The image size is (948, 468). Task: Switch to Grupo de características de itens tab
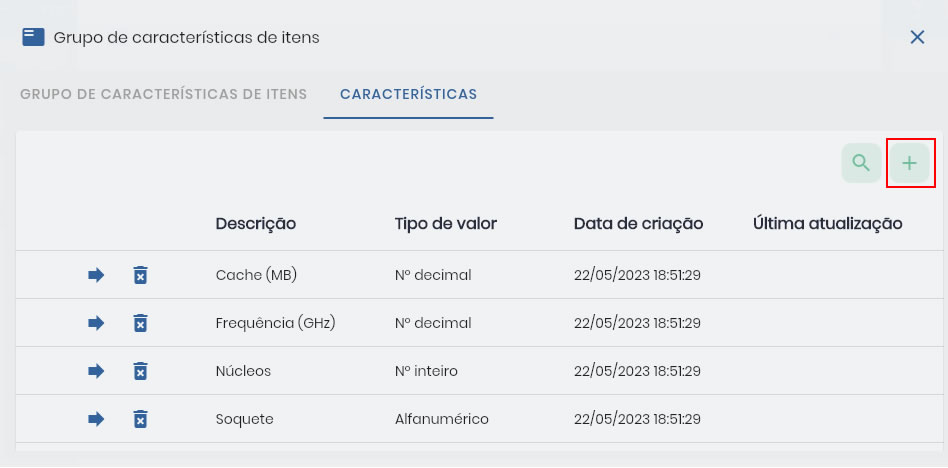pos(163,94)
